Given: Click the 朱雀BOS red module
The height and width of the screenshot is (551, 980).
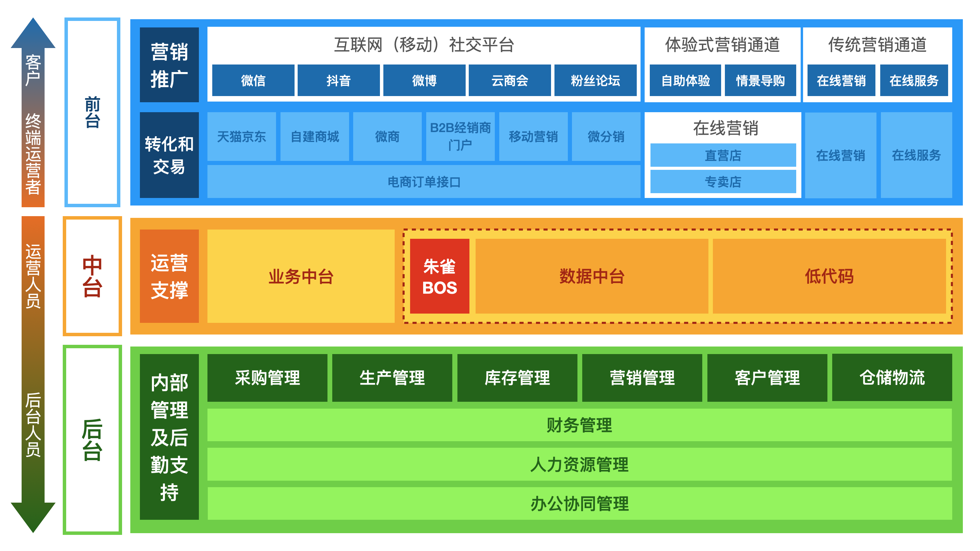Looking at the screenshot, I should (440, 278).
